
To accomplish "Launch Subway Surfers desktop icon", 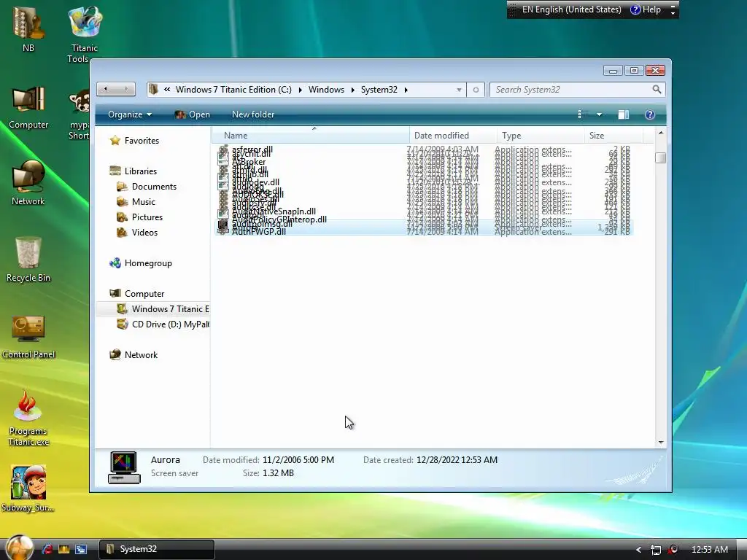I will pyautogui.click(x=28, y=489).
